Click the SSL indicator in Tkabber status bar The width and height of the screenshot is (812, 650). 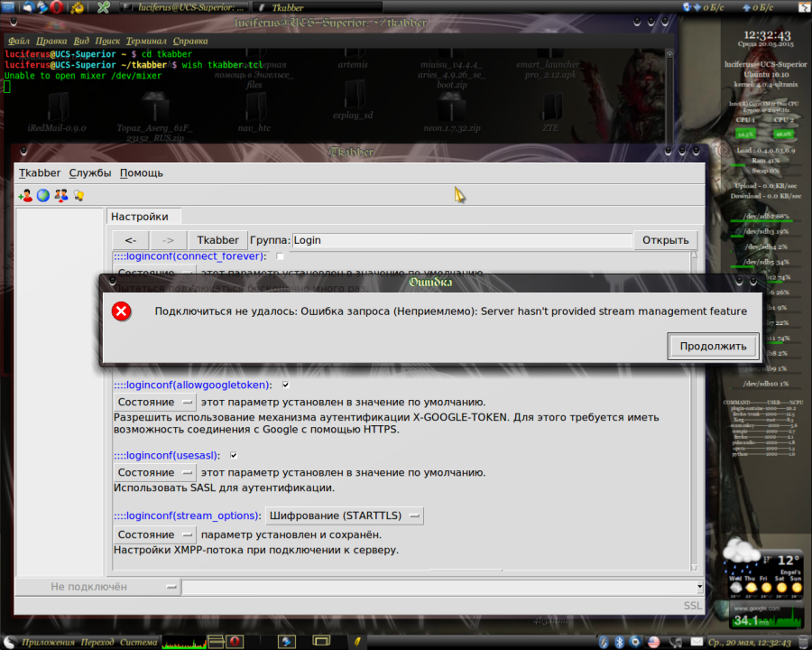click(691, 605)
